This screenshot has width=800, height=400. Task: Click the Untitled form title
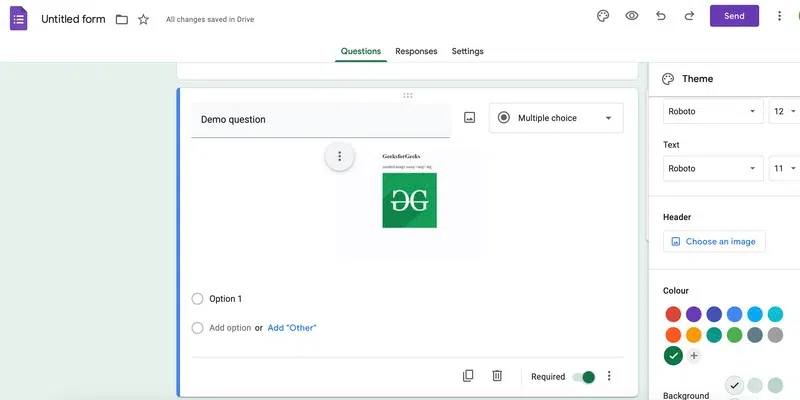pos(73,19)
